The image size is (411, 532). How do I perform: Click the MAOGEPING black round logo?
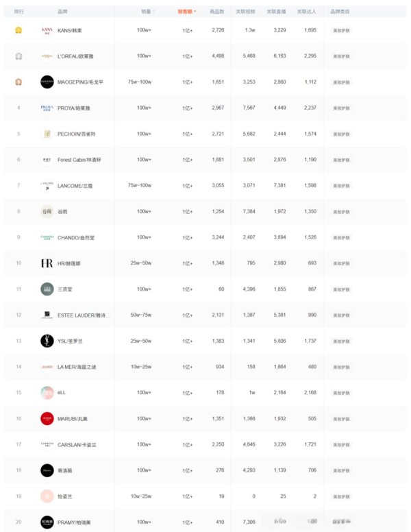[x=47, y=82]
